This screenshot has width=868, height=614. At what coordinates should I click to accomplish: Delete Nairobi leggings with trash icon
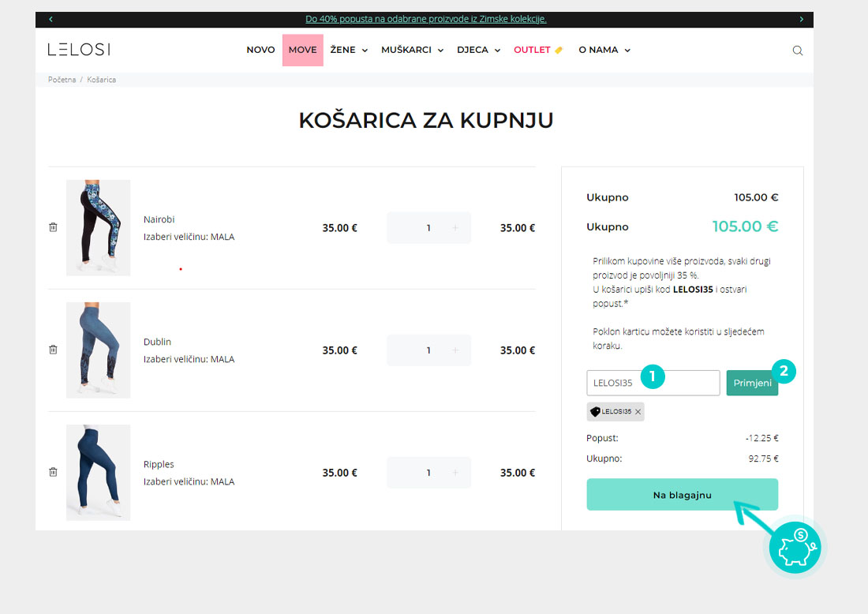tap(53, 227)
